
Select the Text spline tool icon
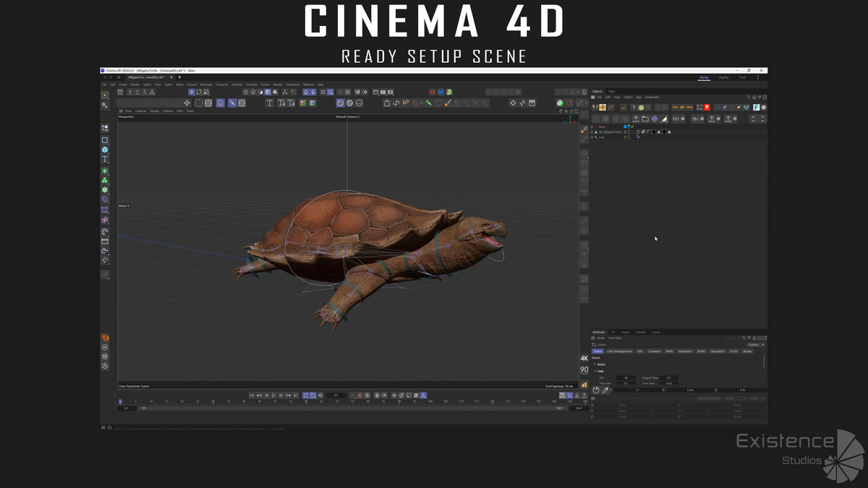pyautogui.click(x=269, y=103)
